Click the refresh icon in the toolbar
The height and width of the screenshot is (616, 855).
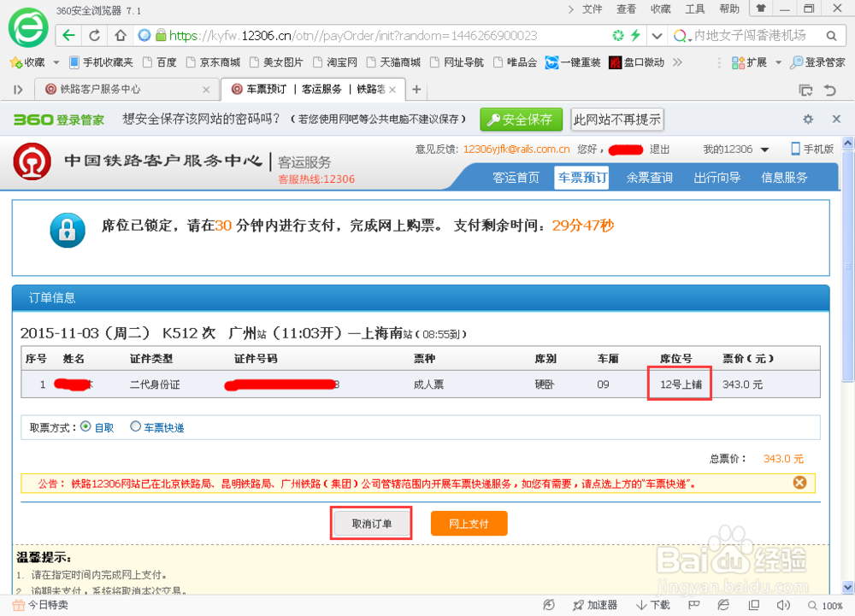click(94, 37)
